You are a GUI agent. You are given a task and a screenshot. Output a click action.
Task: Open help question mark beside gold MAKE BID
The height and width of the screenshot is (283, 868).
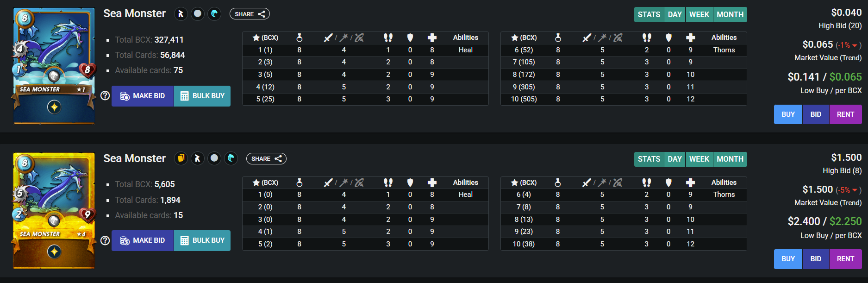(105, 240)
